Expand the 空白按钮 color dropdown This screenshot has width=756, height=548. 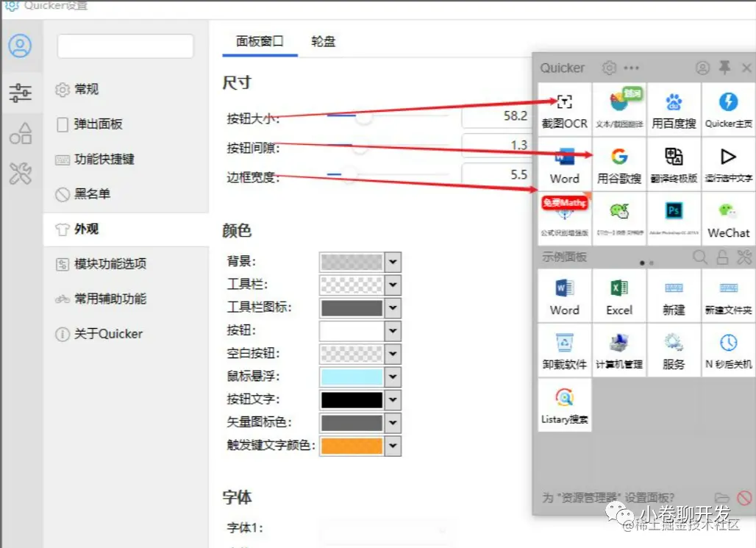pos(393,354)
